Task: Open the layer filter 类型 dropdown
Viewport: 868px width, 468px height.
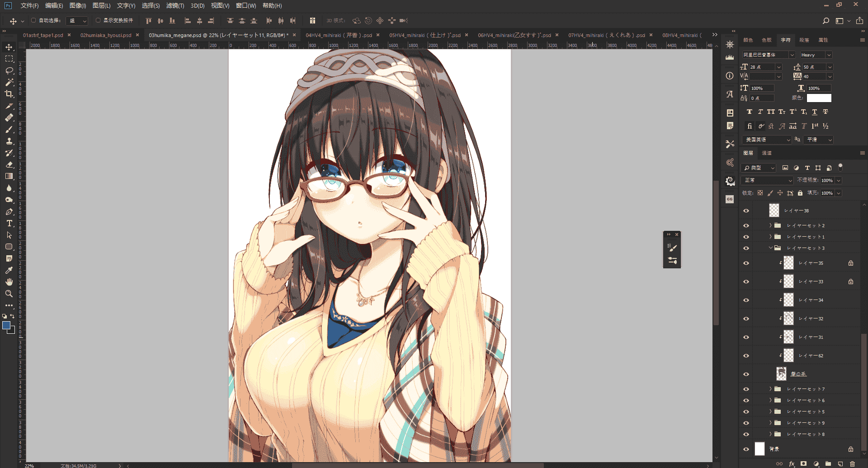Action: (759, 168)
